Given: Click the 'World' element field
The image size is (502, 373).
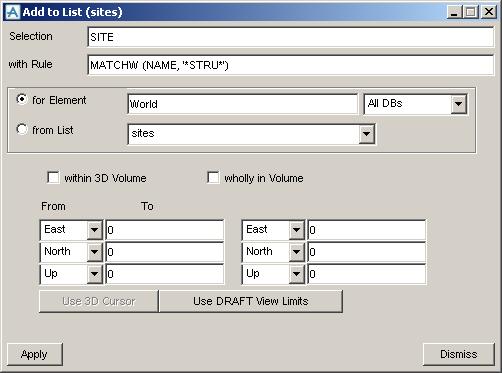Looking at the screenshot, I should coord(242,104).
